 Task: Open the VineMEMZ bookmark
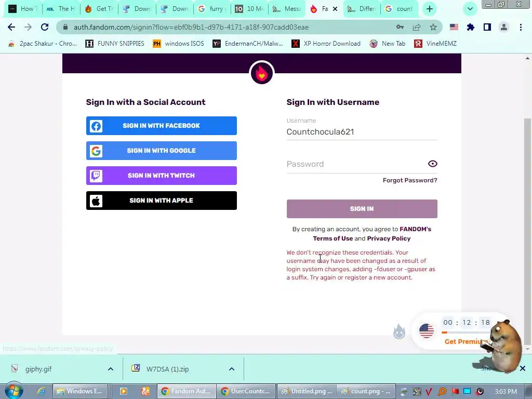click(435, 44)
